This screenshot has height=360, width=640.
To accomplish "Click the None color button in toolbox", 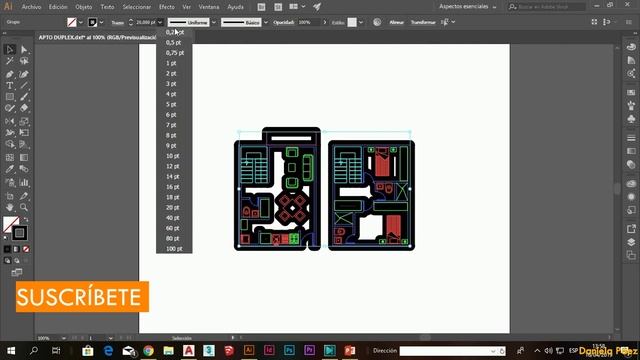I will 26,249.
